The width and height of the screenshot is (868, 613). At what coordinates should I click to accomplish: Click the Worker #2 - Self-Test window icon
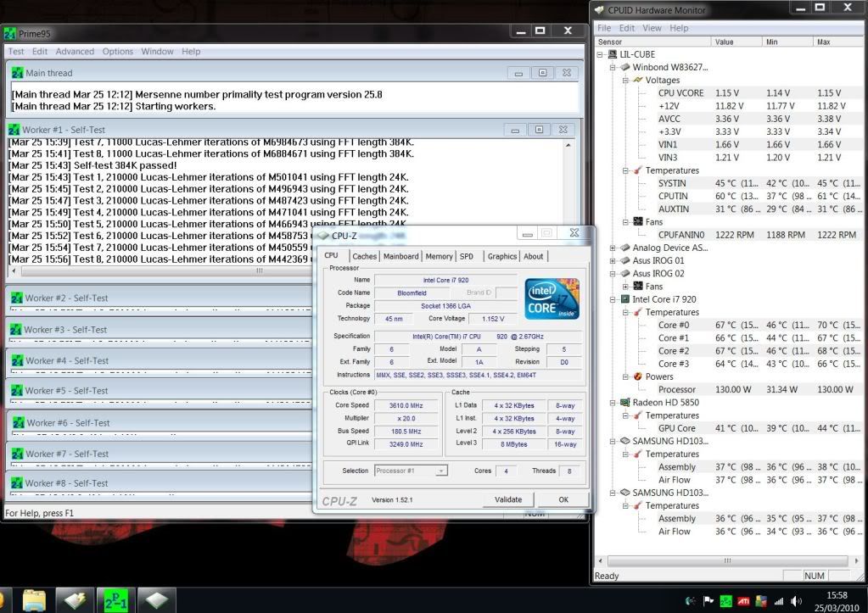(x=17, y=298)
